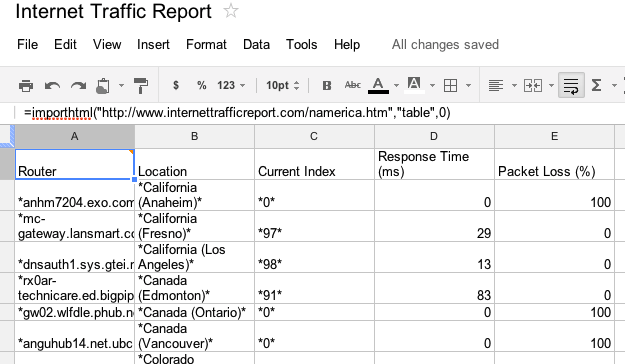Click the select-all corner box
This screenshot has width=625, height=364.
(x=7, y=136)
